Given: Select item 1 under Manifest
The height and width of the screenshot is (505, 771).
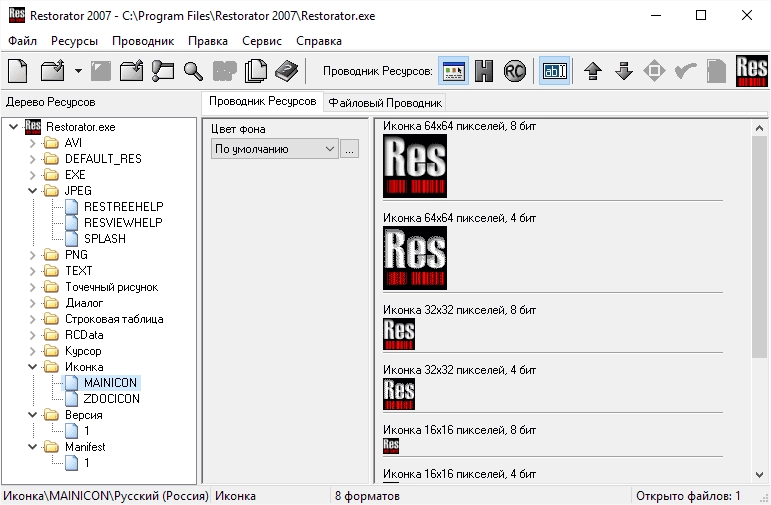Looking at the screenshot, I should pos(87,463).
